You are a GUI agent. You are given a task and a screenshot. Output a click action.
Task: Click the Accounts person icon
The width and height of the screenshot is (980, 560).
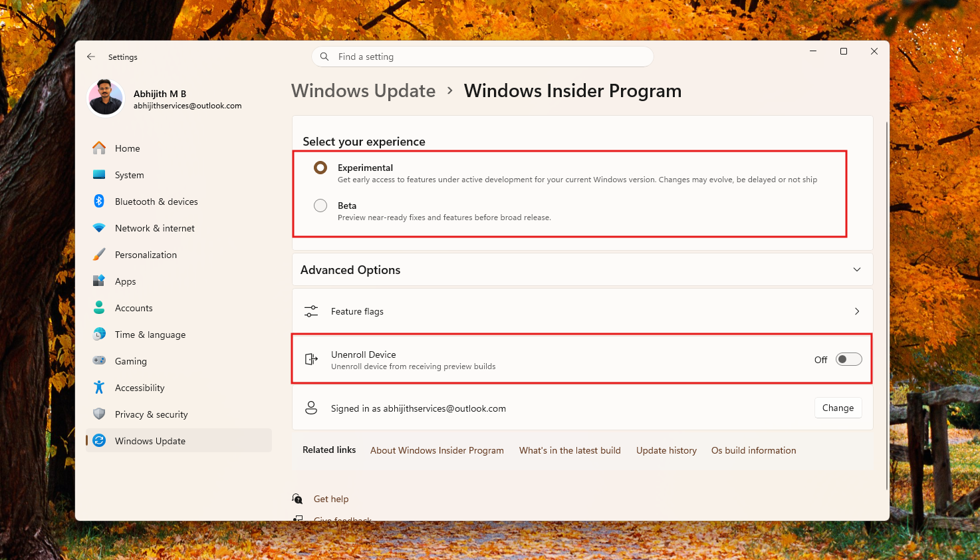click(x=99, y=307)
